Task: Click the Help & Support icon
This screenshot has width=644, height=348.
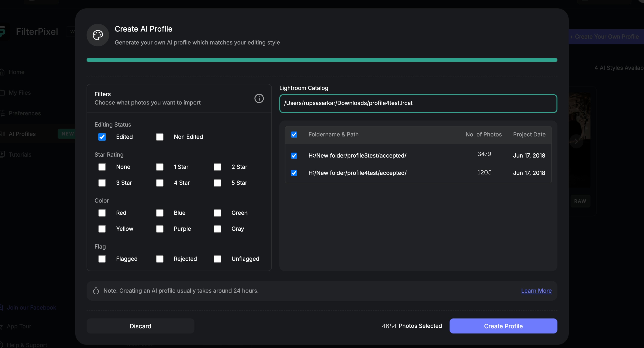Action: (1, 345)
